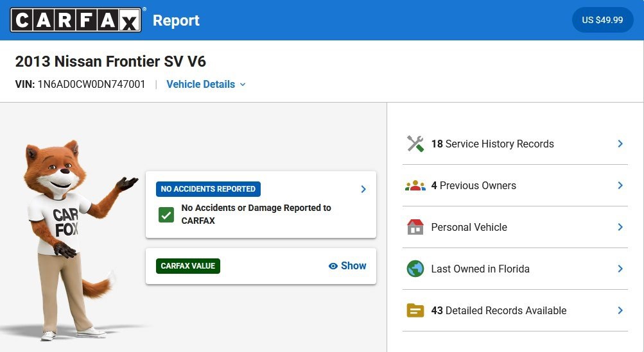Click the US $49.99 price button

pos(602,20)
